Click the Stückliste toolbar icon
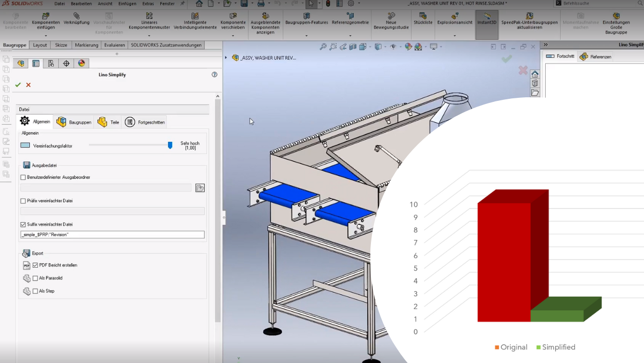This screenshot has width=644, height=363. pos(423,19)
